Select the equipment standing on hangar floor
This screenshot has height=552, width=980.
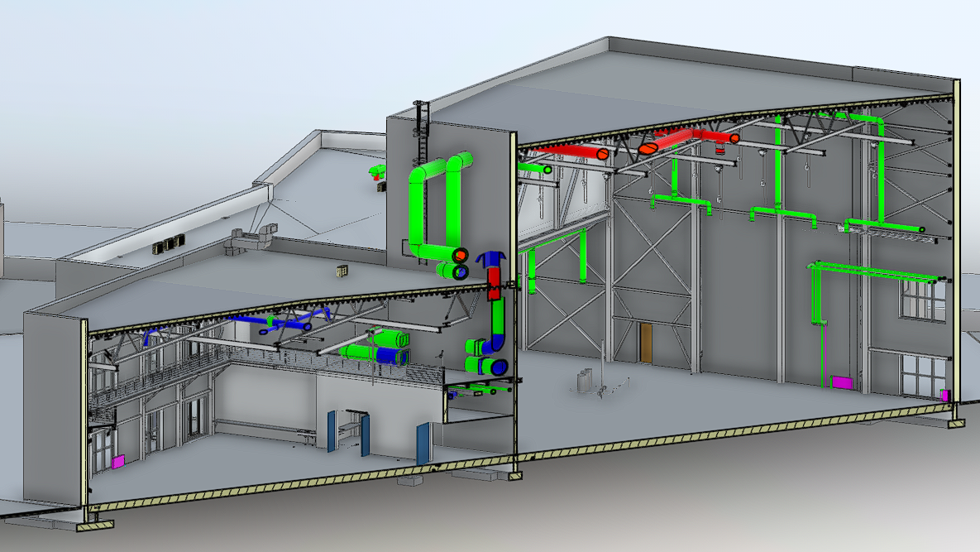tap(586, 381)
